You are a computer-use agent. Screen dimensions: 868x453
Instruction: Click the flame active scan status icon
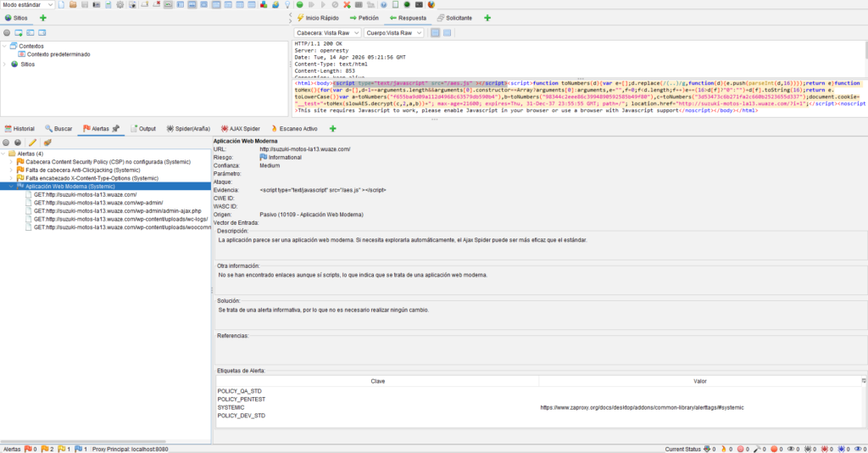coord(724,449)
